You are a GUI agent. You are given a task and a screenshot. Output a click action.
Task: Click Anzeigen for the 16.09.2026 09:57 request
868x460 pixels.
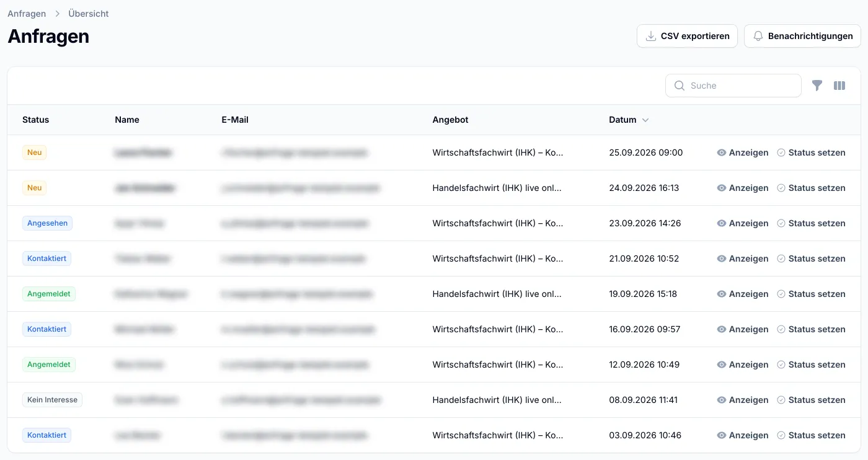click(x=743, y=329)
